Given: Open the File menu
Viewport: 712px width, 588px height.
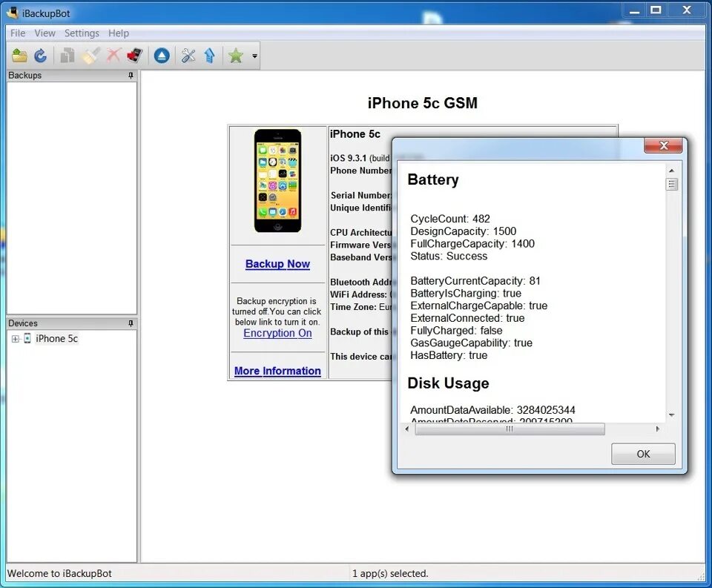Looking at the screenshot, I should [18, 33].
